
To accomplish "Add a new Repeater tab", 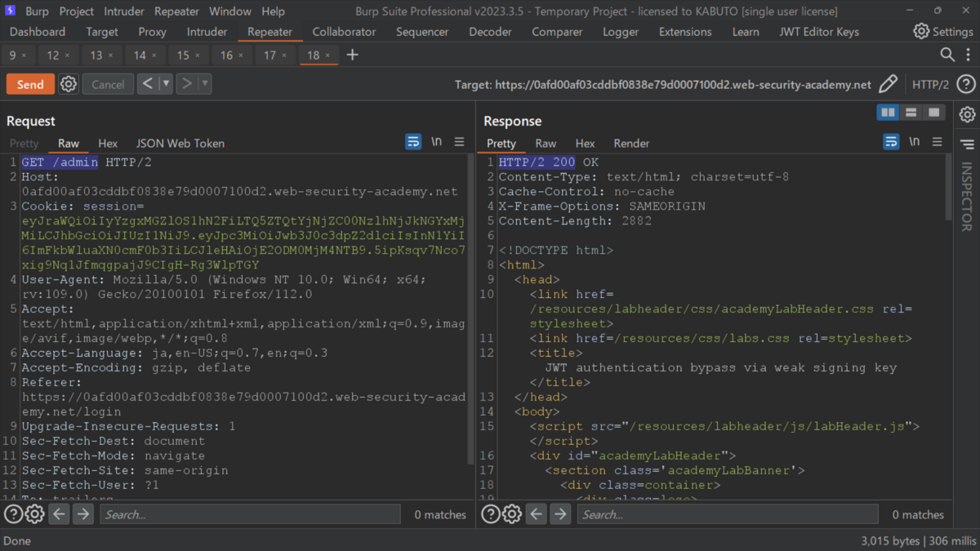I will (x=352, y=55).
